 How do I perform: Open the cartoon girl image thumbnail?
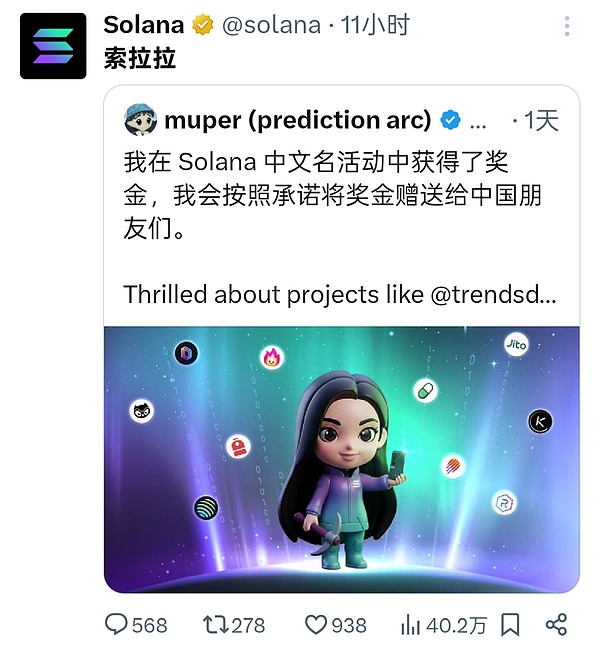[x=341, y=459]
